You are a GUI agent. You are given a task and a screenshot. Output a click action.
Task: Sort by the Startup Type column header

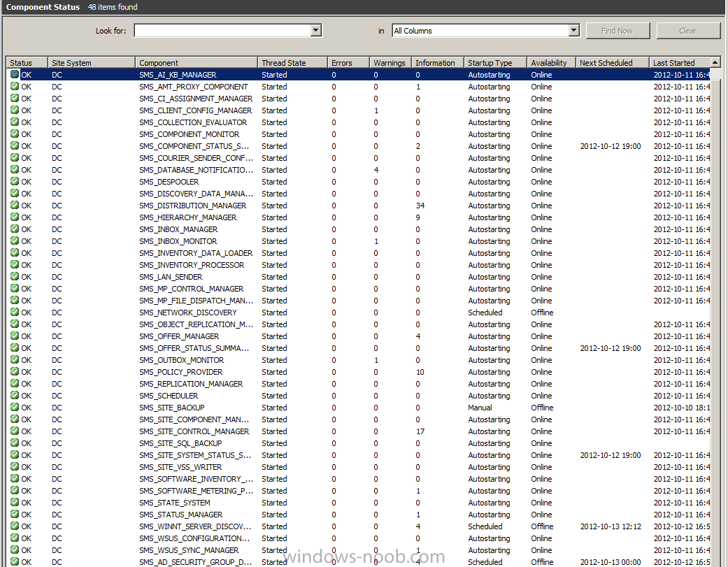495,63
